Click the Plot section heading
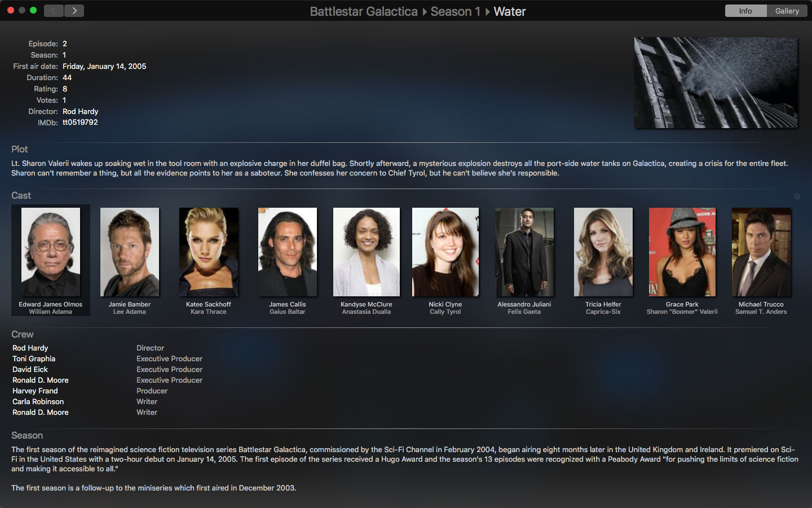The width and height of the screenshot is (812, 508). click(20, 149)
